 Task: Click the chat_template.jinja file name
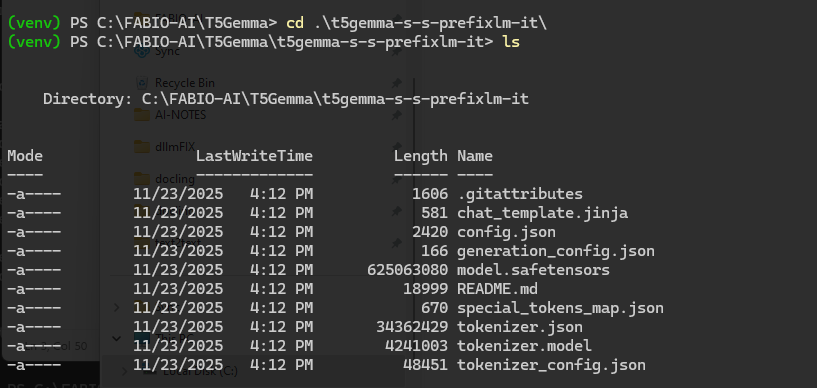(542, 213)
